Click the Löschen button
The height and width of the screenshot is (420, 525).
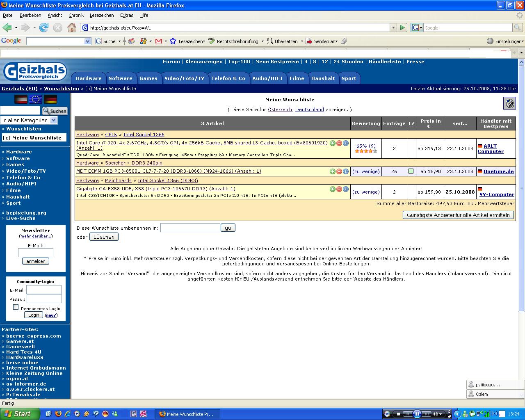point(104,237)
